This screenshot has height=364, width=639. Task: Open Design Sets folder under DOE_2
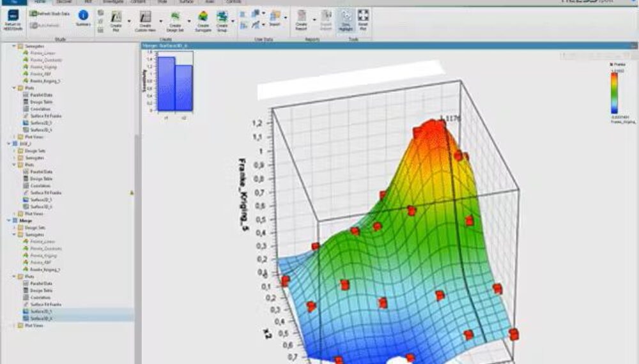pos(35,151)
